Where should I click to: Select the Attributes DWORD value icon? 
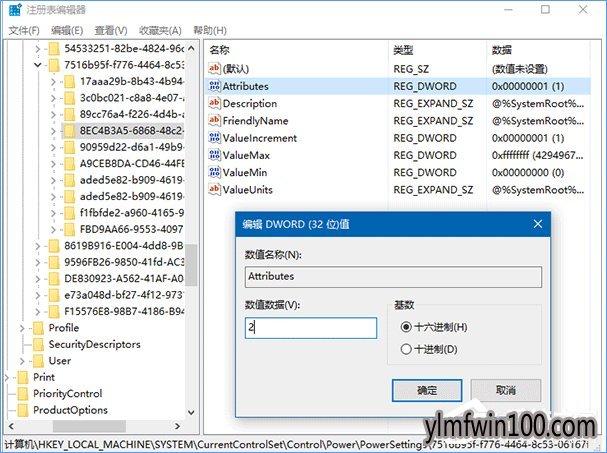pyautogui.click(x=214, y=86)
